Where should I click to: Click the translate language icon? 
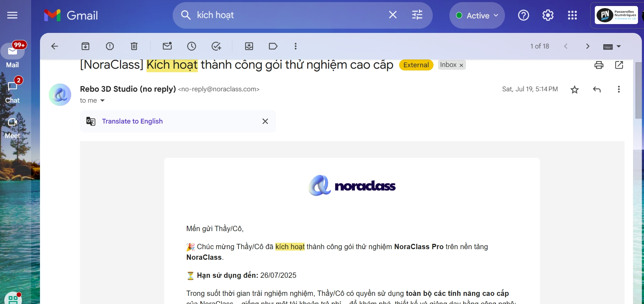click(91, 121)
